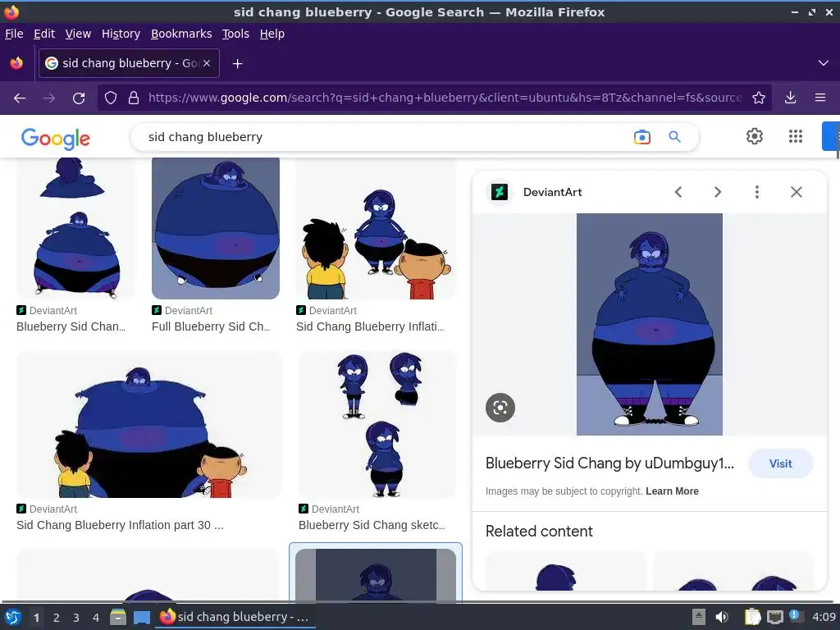
Task: Open Firefox View pinned icon
Action: point(16,63)
